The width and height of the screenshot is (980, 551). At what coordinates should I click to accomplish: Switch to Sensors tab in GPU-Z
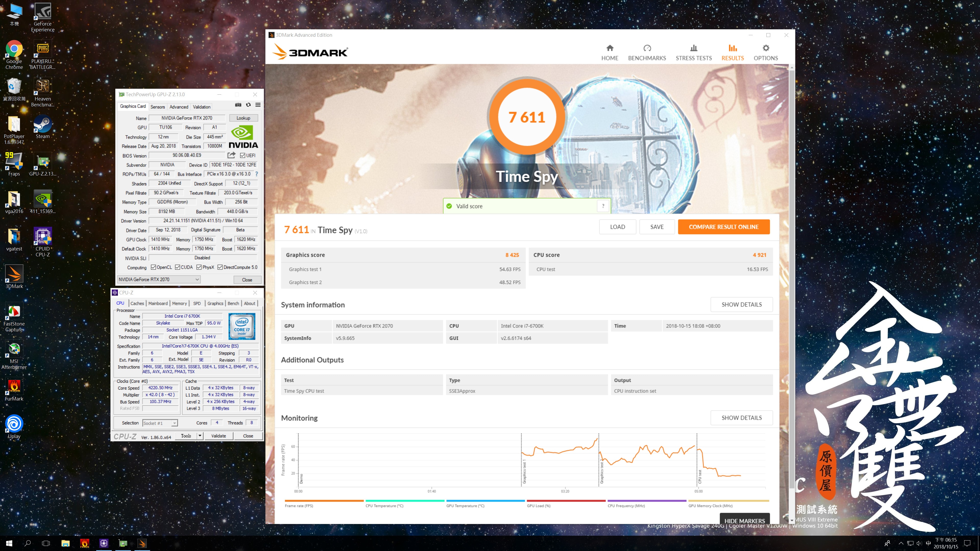pyautogui.click(x=157, y=107)
